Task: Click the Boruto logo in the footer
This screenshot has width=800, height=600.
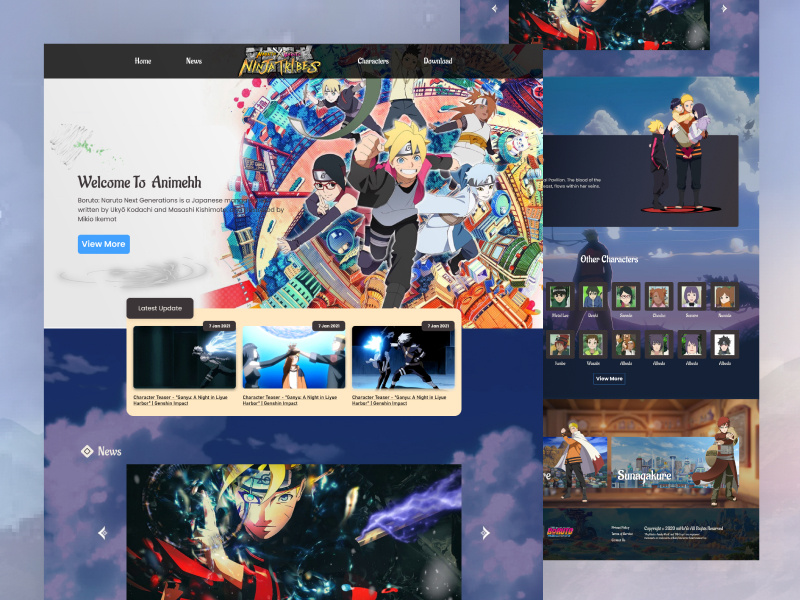Action: [x=562, y=532]
